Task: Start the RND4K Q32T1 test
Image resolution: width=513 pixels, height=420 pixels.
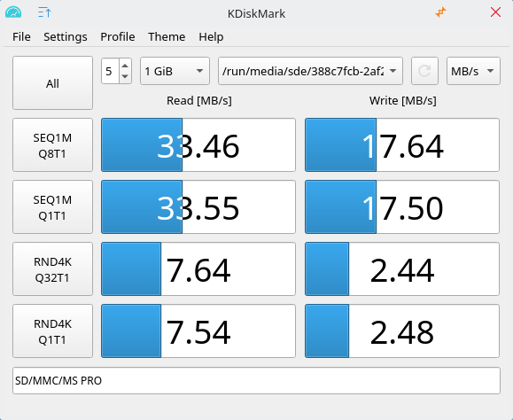Action: (x=52, y=269)
